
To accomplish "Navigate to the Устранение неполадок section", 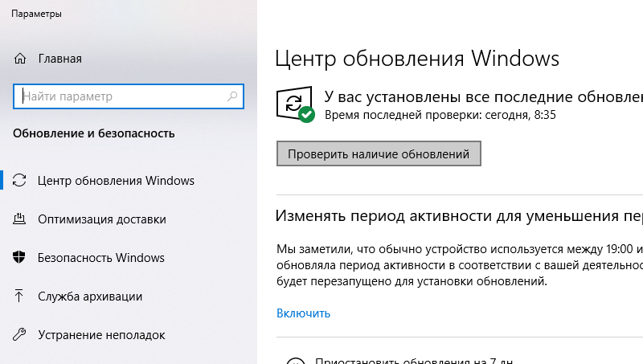I will [x=100, y=335].
